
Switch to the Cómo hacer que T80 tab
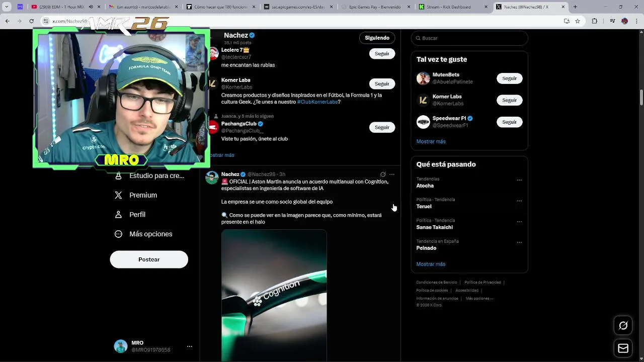tap(220, 7)
